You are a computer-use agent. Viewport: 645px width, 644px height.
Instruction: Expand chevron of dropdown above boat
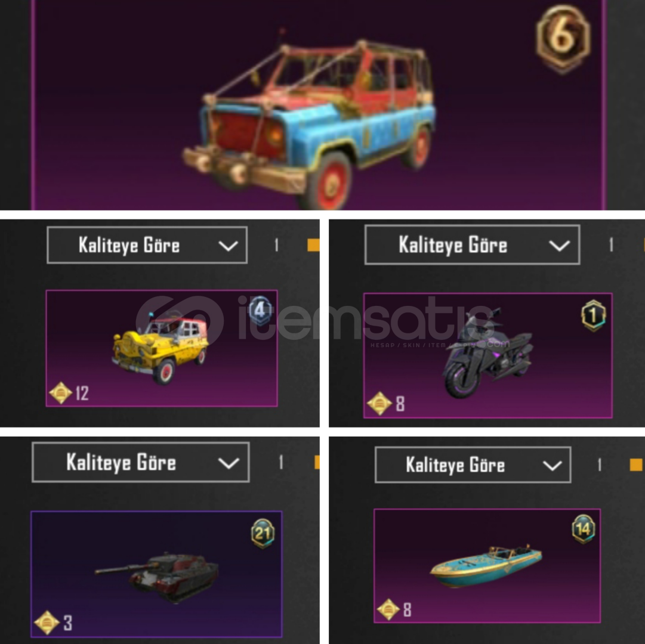(552, 466)
